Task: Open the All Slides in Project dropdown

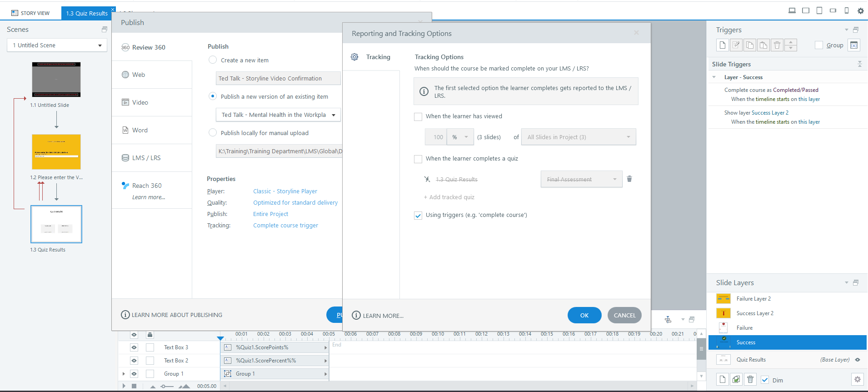Action: (579, 137)
